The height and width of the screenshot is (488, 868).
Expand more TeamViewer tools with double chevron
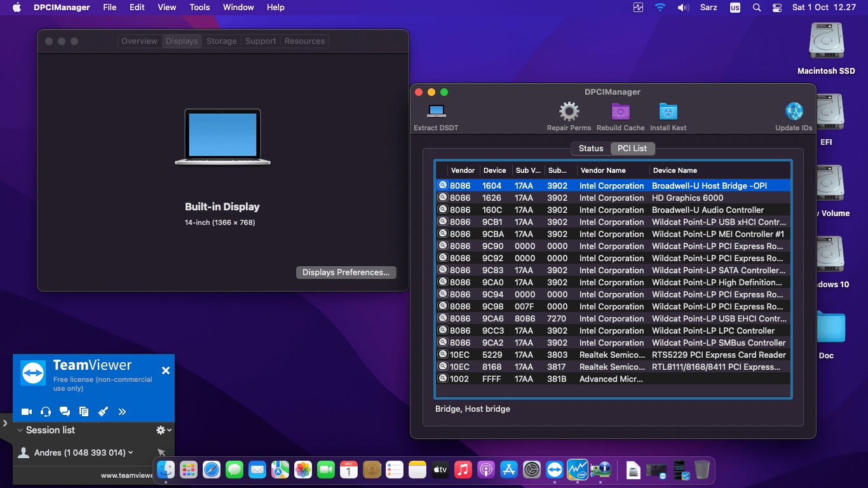(123, 412)
